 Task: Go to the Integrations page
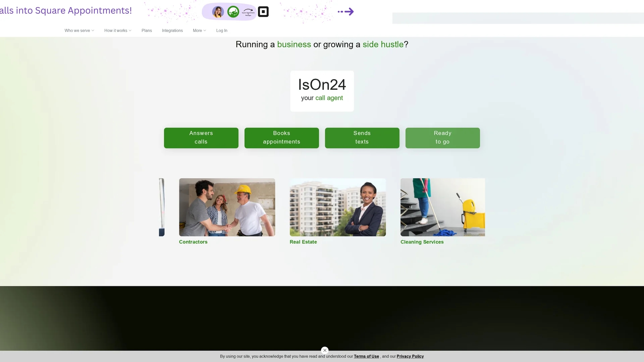pos(172,31)
